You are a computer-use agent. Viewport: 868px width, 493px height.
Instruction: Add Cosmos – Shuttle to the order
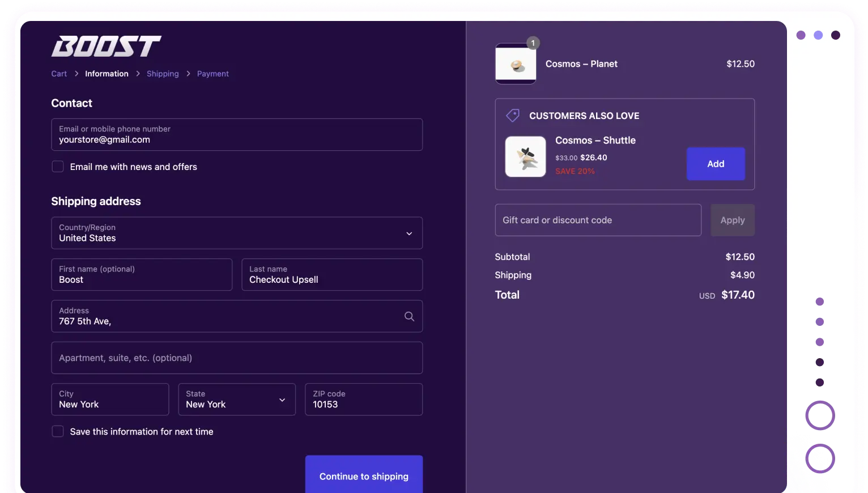pyautogui.click(x=716, y=164)
